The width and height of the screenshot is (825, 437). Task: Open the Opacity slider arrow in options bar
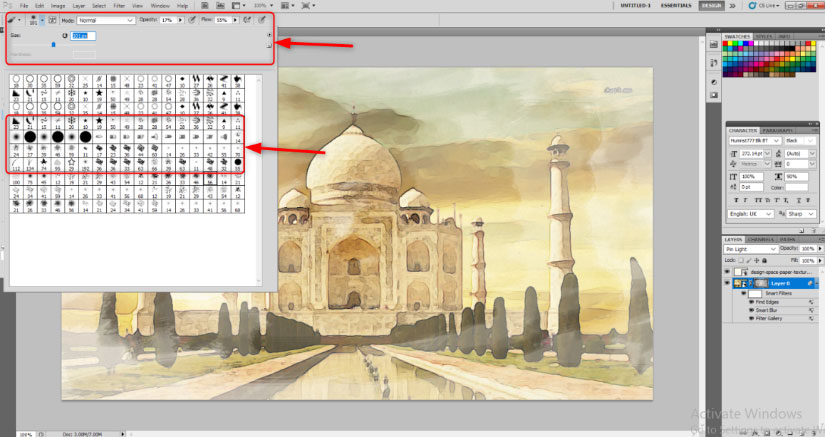tap(180, 20)
